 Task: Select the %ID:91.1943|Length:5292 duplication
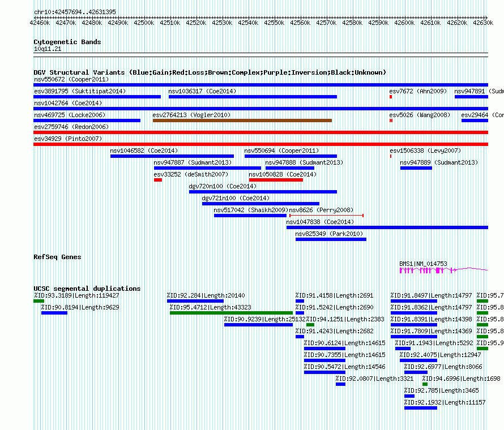[403, 349]
